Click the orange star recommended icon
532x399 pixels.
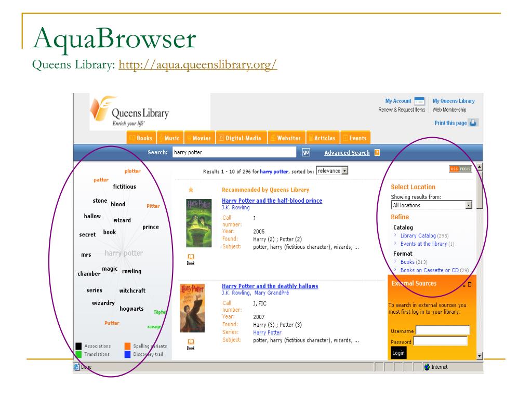tap(191, 190)
